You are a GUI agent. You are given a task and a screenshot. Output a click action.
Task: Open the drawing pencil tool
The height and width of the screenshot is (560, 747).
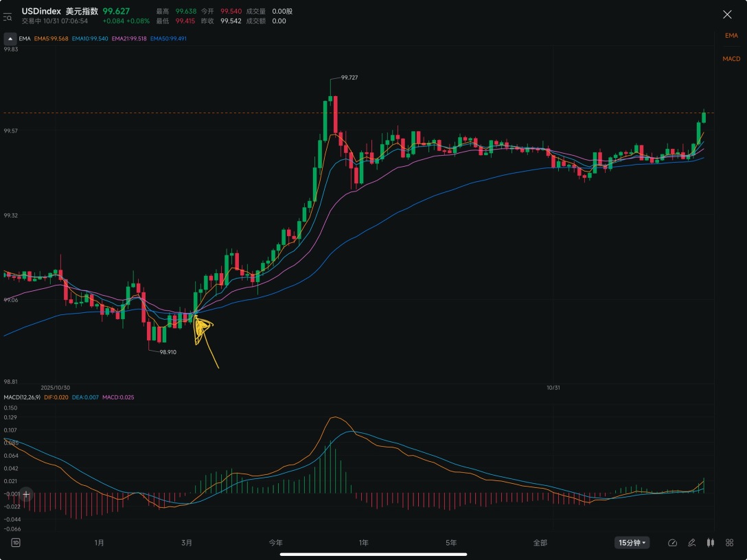click(x=692, y=543)
